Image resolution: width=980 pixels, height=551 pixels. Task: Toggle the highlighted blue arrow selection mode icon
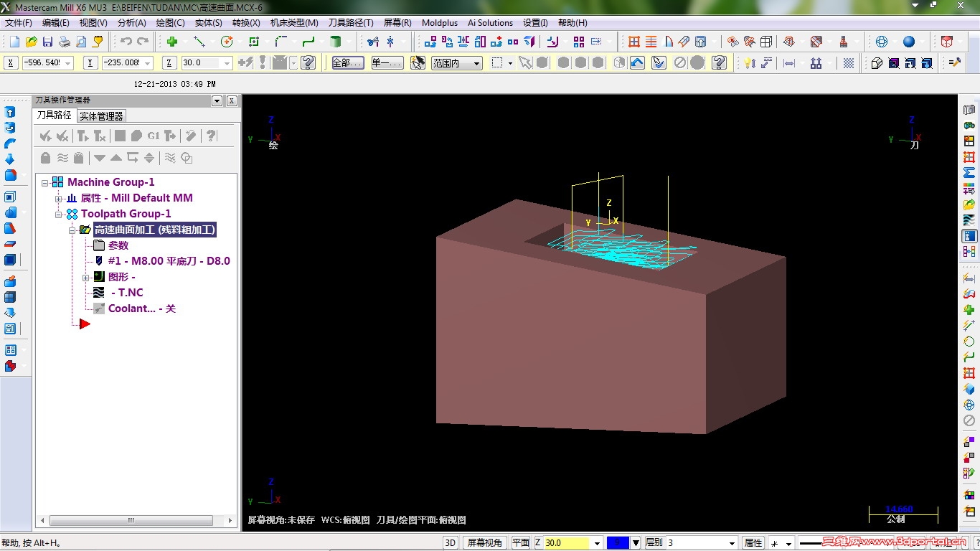[638, 63]
